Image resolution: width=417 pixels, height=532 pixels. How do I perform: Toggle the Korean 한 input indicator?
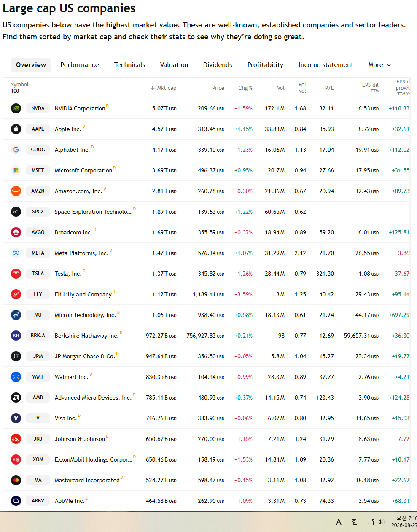point(355,522)
